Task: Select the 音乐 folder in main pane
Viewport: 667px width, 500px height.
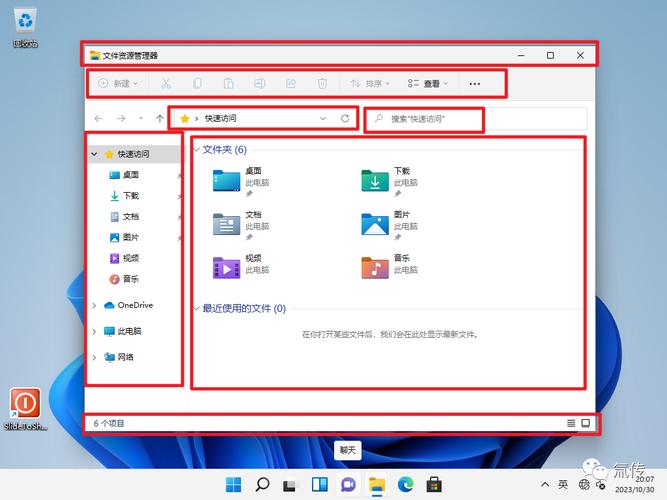Action: [x=389, y=267]
